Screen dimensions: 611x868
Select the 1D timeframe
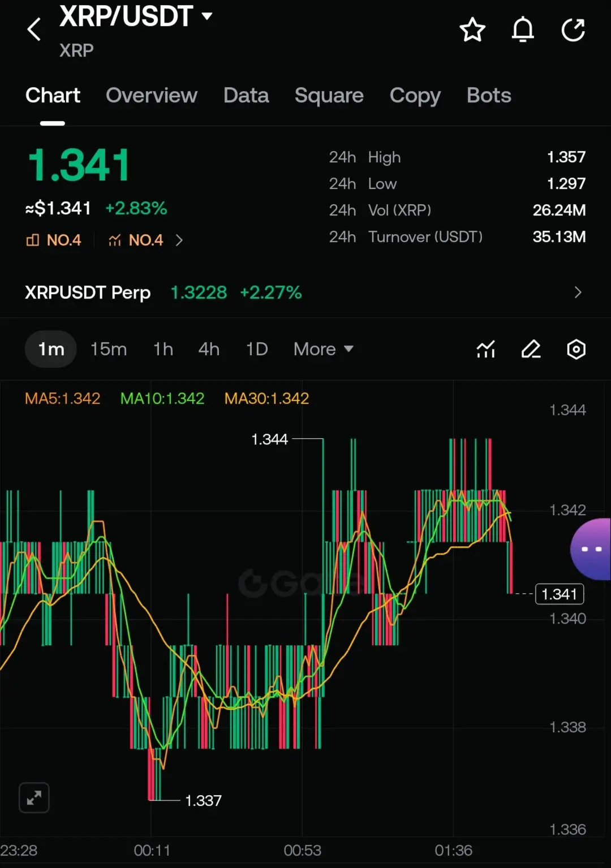[x=257, y=349]
